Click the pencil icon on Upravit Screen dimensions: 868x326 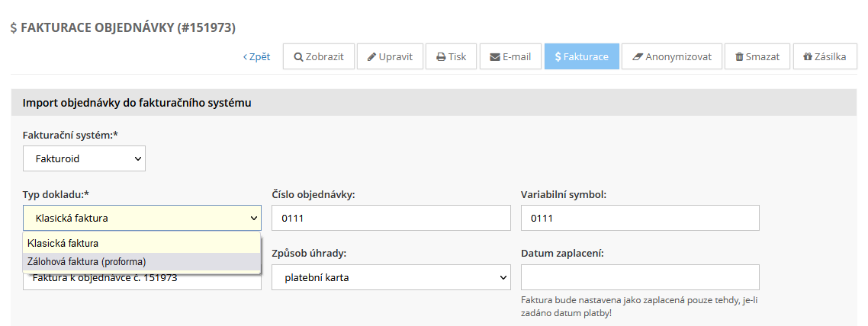(x=371, y=57)
